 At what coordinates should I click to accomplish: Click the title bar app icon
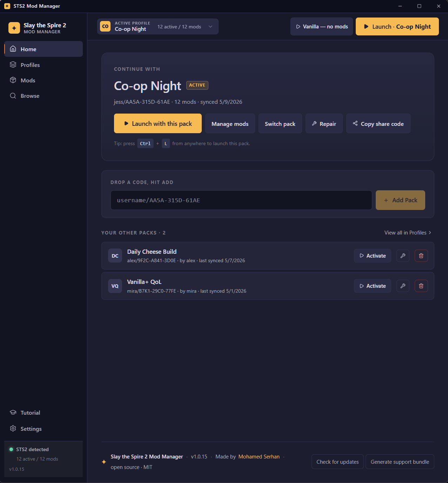(7, 6)
